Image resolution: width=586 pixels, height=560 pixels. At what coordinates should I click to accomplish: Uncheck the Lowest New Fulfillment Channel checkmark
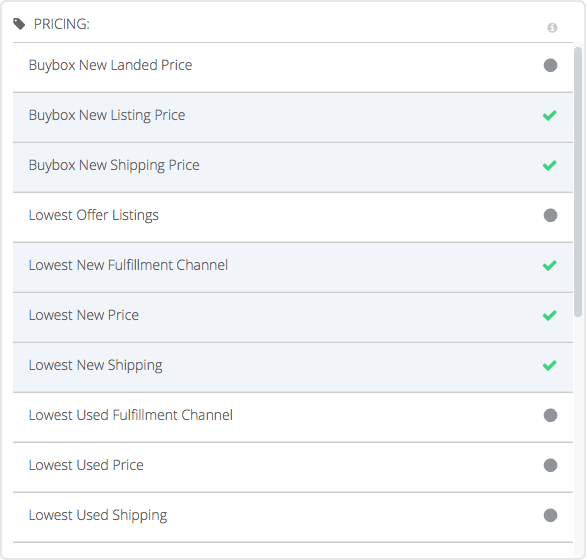click(x=549, y=265)
